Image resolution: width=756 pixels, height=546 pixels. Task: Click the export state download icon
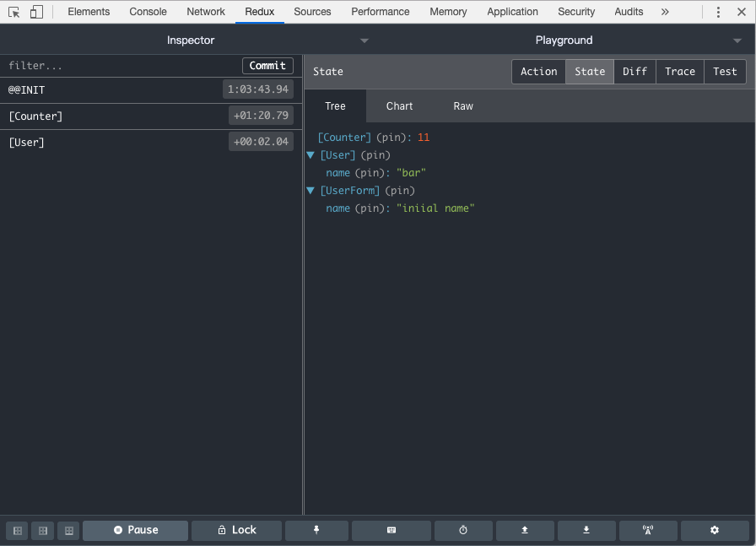click(x=586, y=530)
